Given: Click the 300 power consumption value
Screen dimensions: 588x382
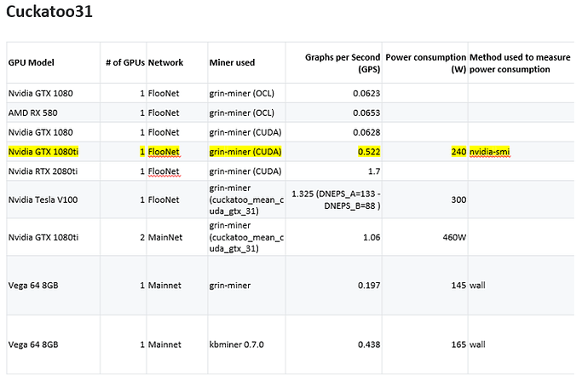Looking at the screenshot, I should pyautogui.click(x=458, y=200).
